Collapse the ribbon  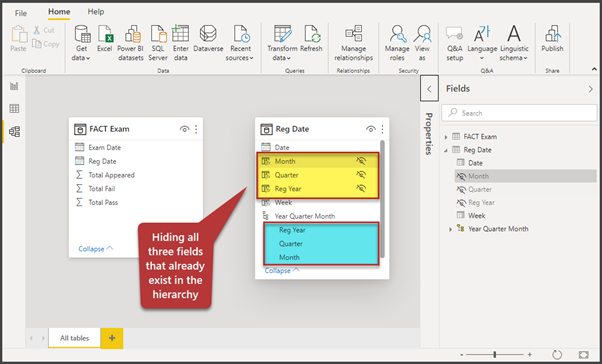(x=594, y=69)
